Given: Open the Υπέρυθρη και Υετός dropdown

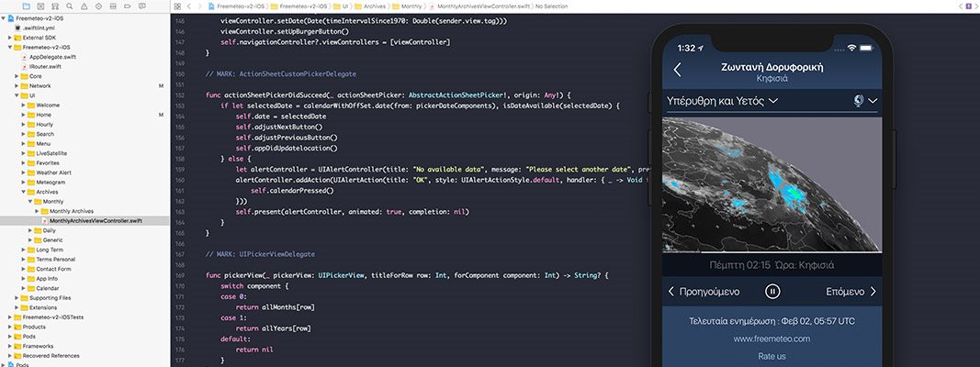Looking at the screenshot, I should 722,101.
